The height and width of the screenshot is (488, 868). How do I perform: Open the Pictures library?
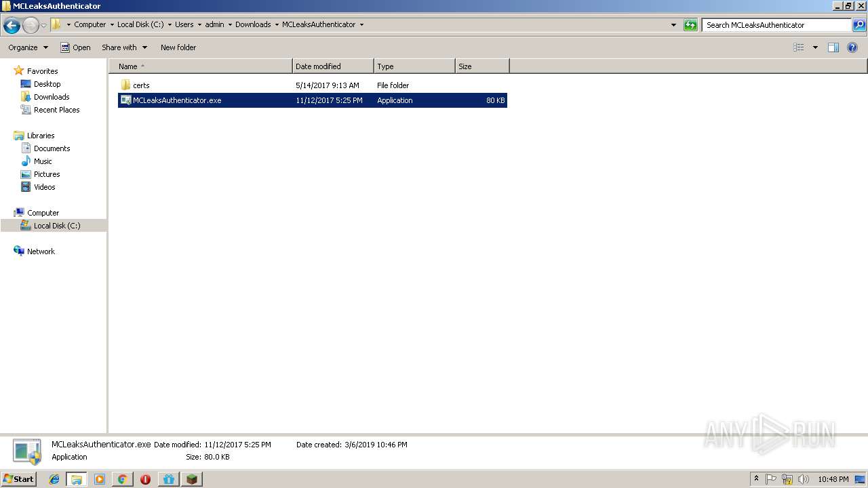click(47, 174)
